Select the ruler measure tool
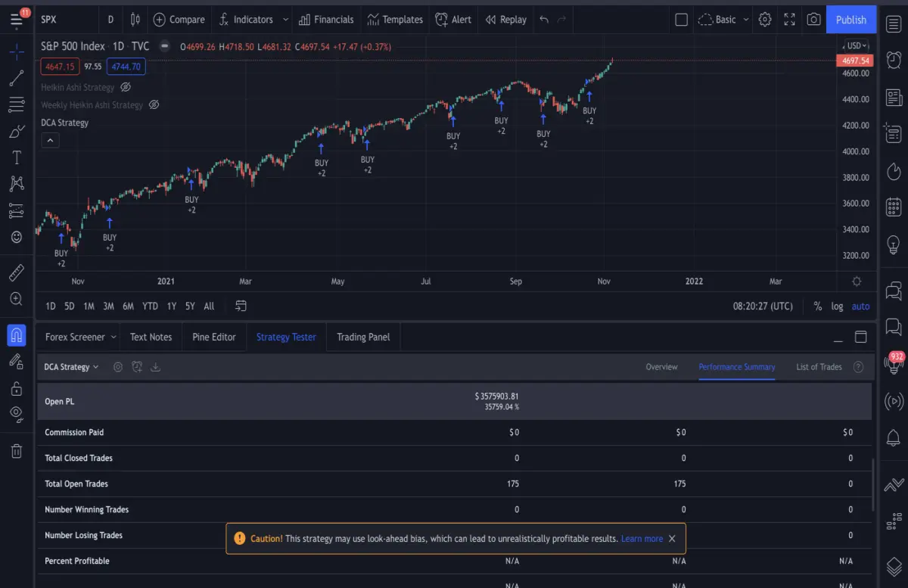The height and width of the screenshot is (588, 908). [17, 272]
